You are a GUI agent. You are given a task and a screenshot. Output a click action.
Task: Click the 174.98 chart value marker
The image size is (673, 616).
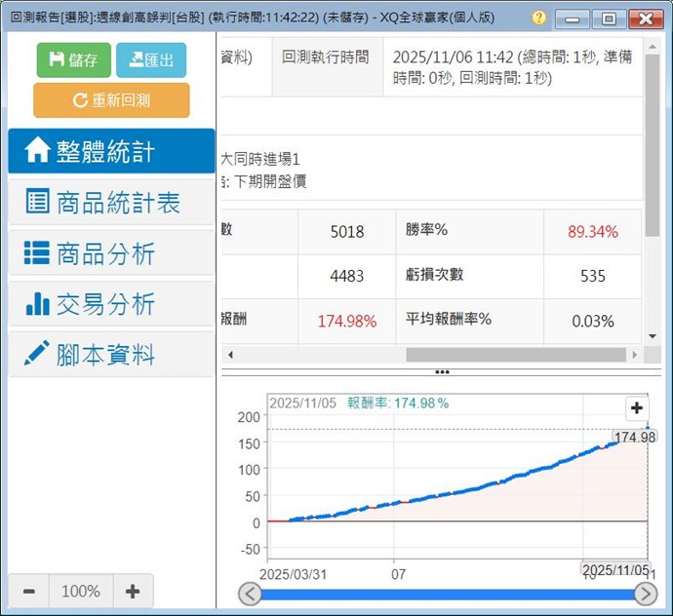click(635, 437)
